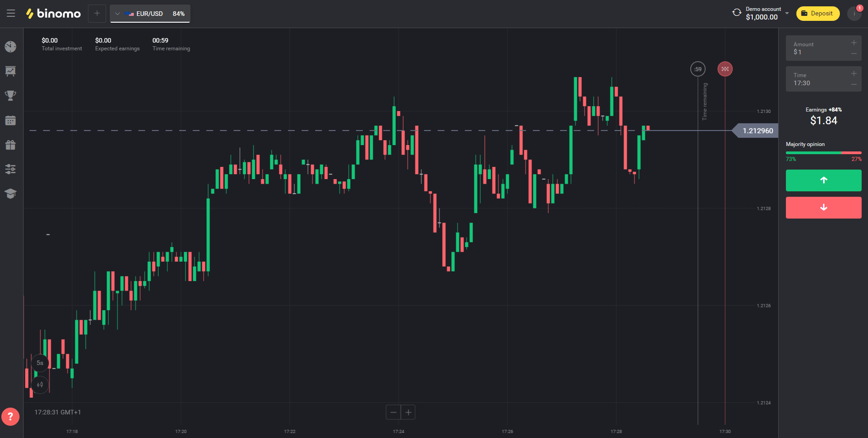This screenshot has width=868, height=438.
Task: Click the Deposit button
Action: click(818, 14)
